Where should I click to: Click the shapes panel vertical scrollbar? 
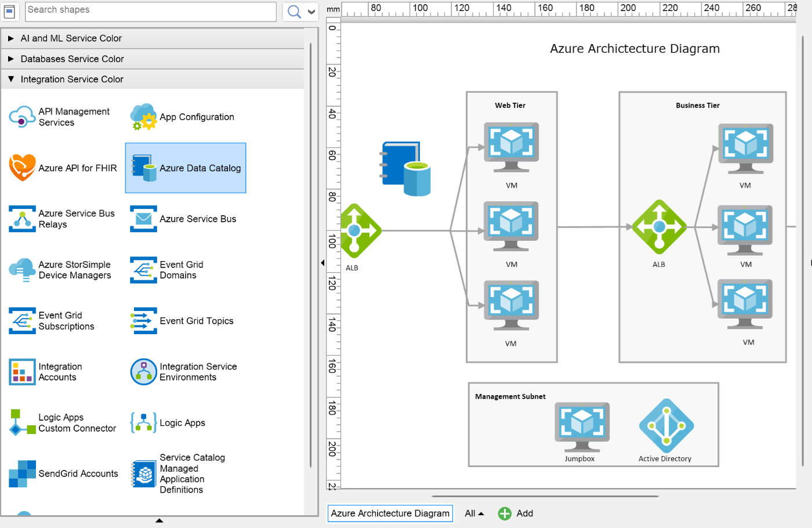pos(311,255)
